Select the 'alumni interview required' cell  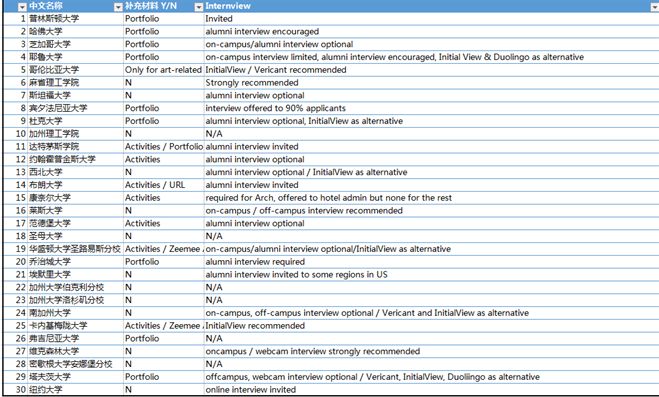[255, 262]
